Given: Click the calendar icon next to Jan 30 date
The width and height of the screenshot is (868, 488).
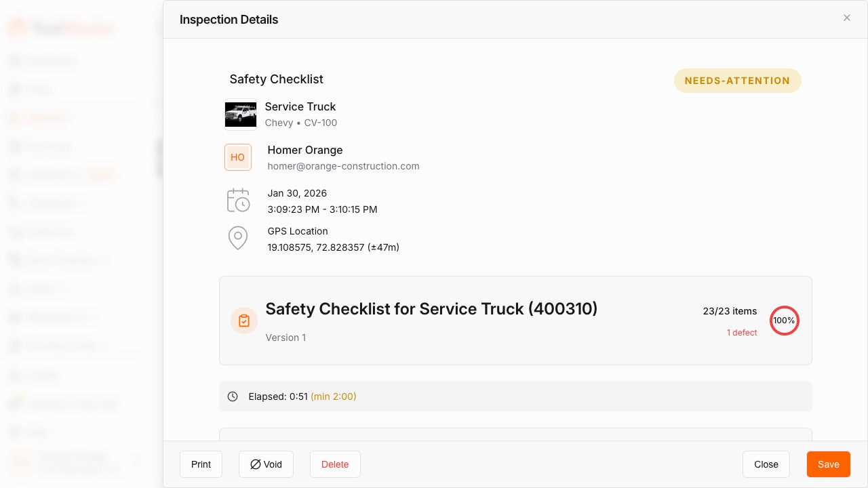Looking at the screenshot, I should tap(238, 200).
